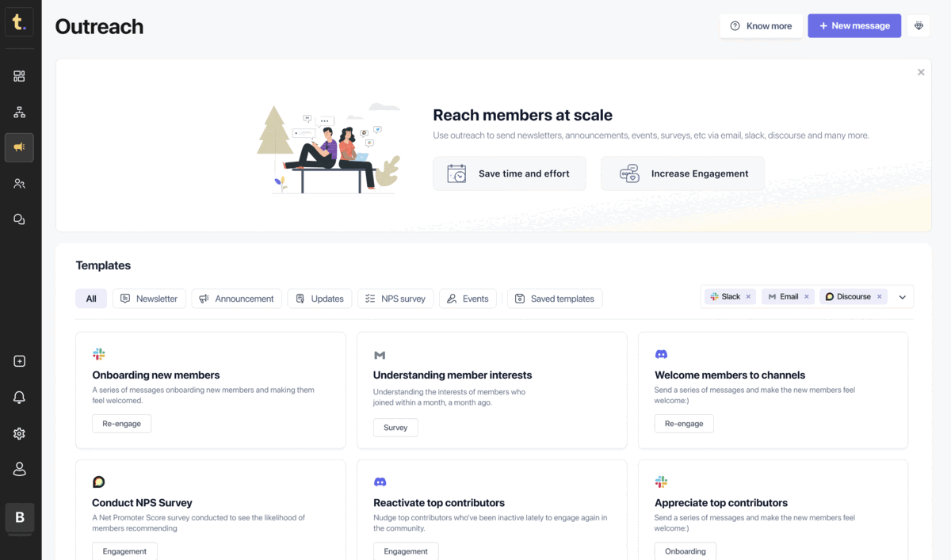Click the B workspace avatar
951x560 pixels.
[x=19, y=518]
